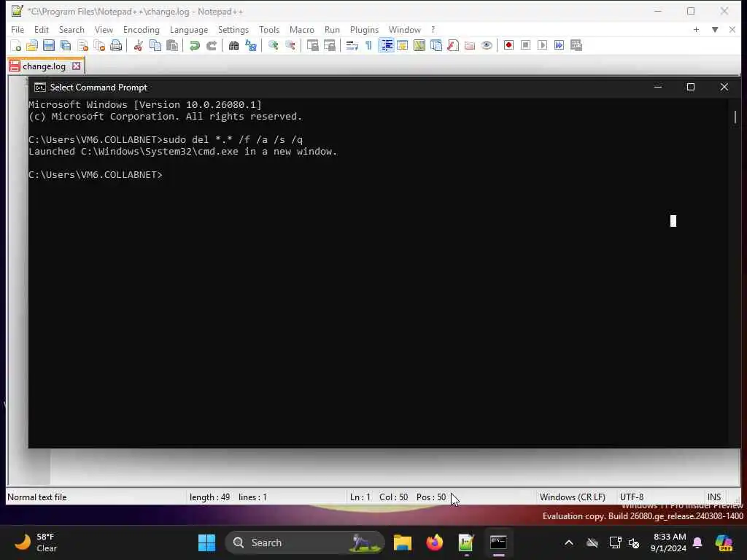The image size is (747, 560).
Task: Stop macro recording toolbar button
Action: 525,45
